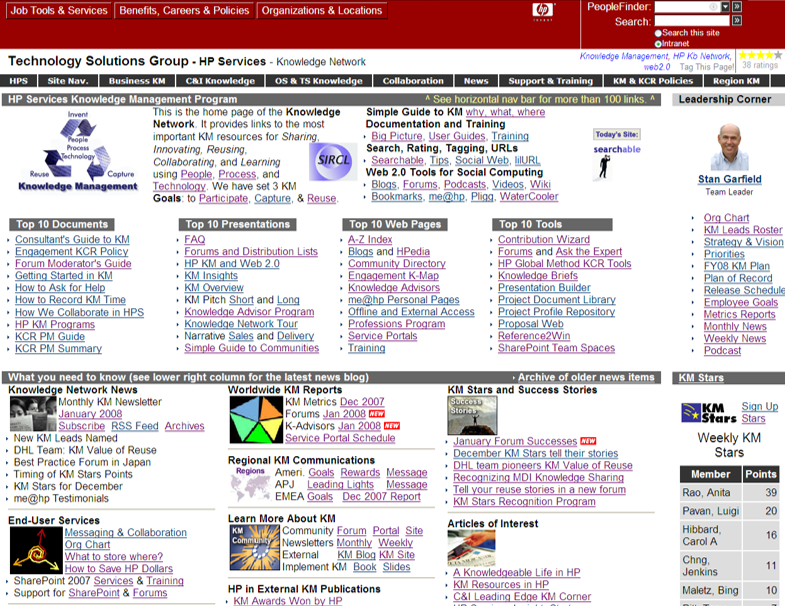The height and width of the screenshot is (606, 785).
Task: Open the RSS Feed link
Action: 135,426
